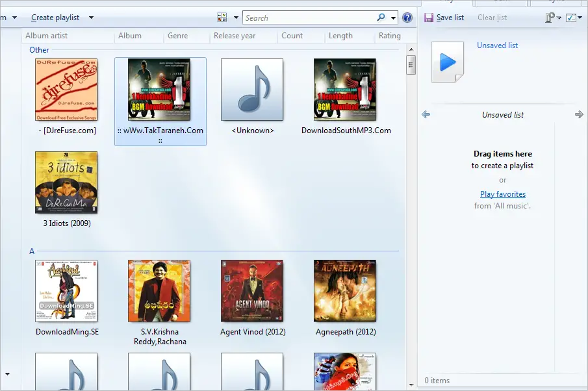Click the Unsaved list title link
588x391 pixels.
(497, 45)
